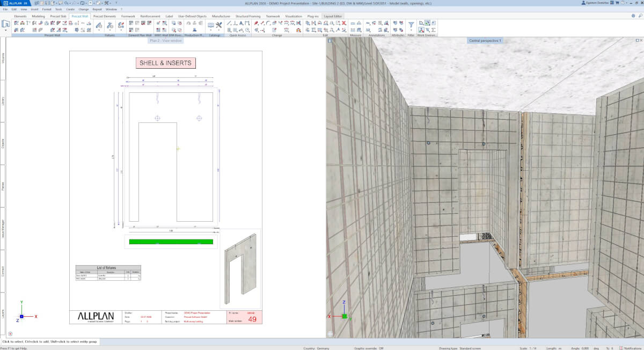Open the Connect side palette tab
This screenshot has width=644, height=350.
(3, 270)
